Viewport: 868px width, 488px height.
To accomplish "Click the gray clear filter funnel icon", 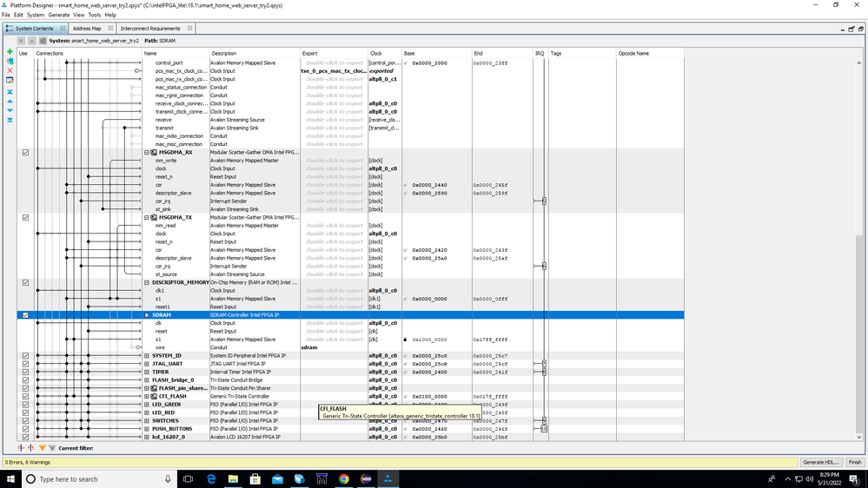I will [52, 448].
